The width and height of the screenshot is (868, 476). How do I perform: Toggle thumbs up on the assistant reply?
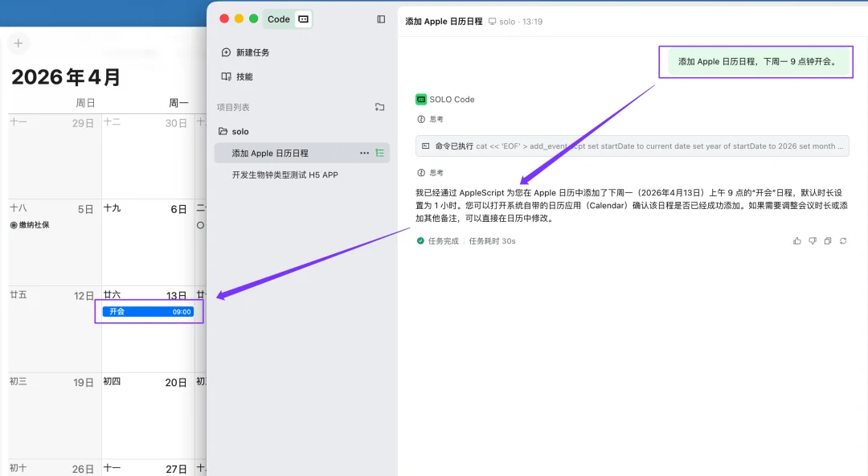pos(796,240)
